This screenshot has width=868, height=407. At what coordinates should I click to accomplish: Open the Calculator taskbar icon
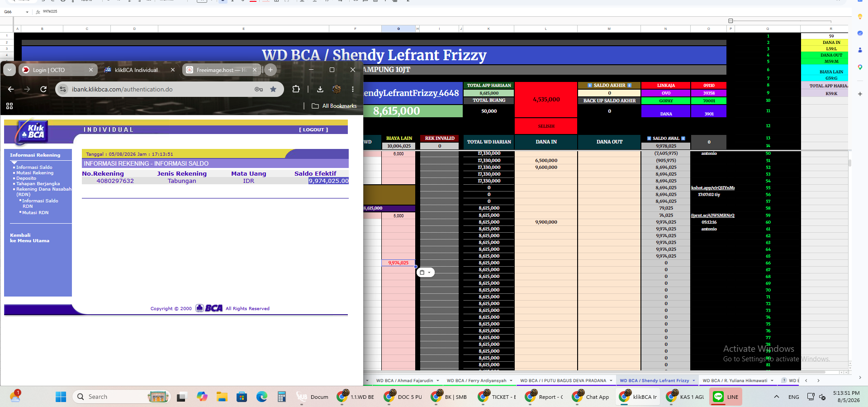point(282,397)
